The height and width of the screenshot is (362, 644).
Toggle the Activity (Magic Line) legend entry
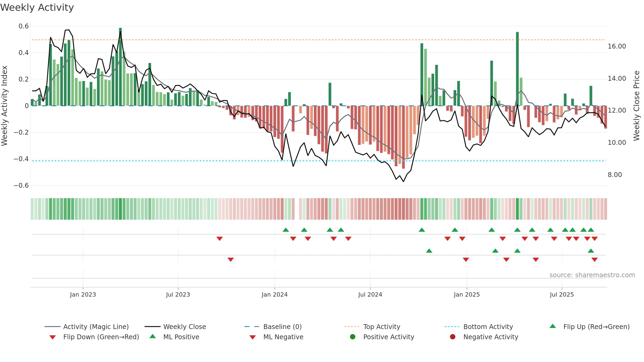87,327
